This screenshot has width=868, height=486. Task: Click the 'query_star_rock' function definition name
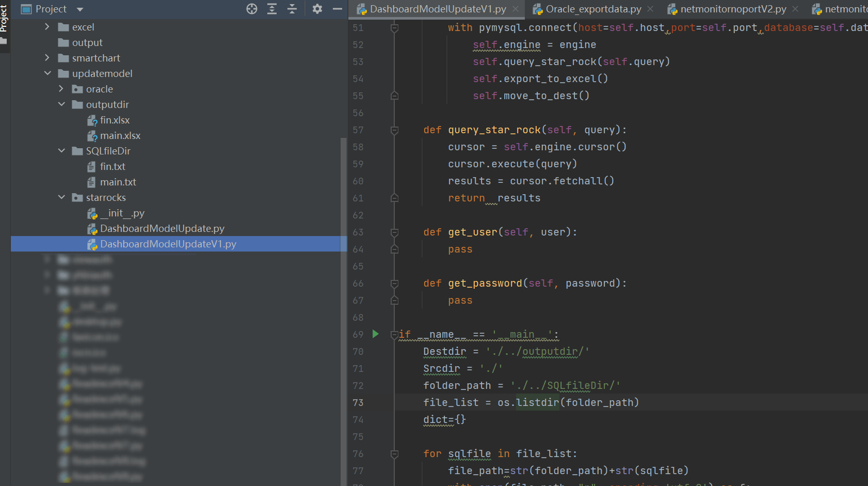494,130
